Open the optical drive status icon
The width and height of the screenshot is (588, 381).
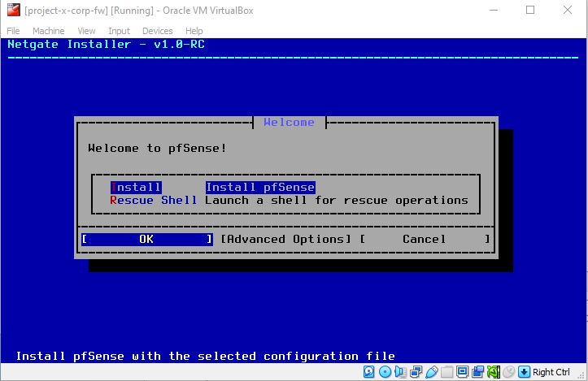click(x=385, y=372)
